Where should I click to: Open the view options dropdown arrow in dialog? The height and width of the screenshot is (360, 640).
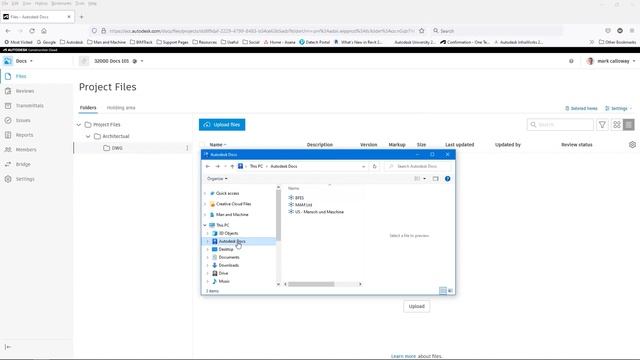[424, 179]
